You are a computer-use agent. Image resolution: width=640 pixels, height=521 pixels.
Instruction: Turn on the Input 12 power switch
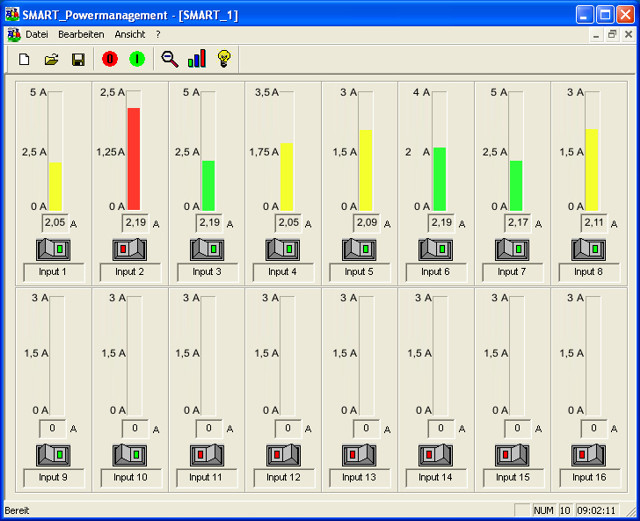tap(283, 455)
